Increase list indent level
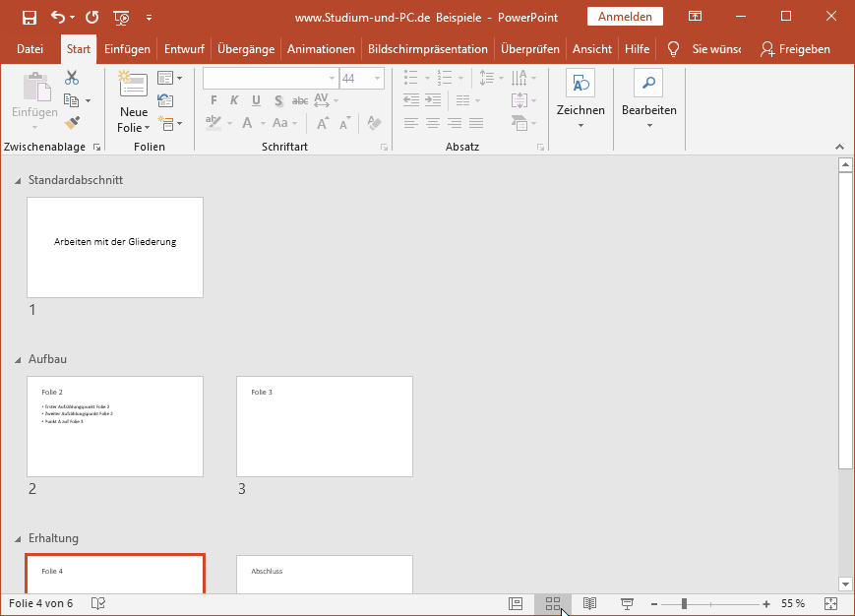Image resolution: width=855 pixels, height=616 pixels. (433, 100)
